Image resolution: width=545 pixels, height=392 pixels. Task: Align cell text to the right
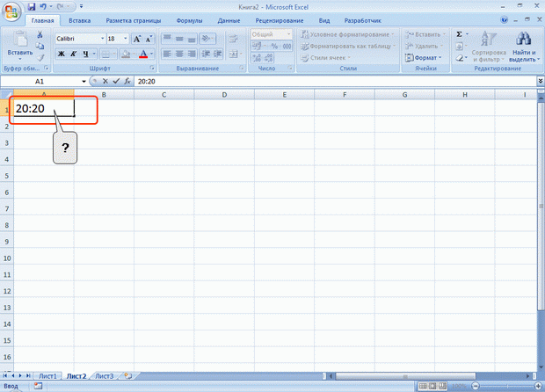[192, 54]
